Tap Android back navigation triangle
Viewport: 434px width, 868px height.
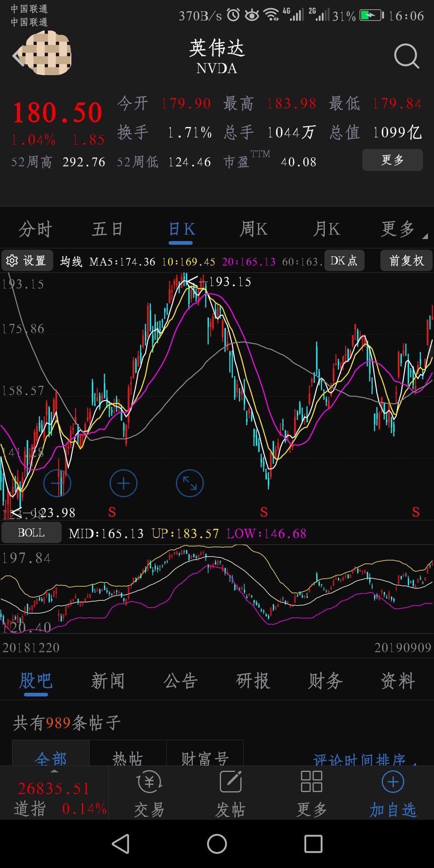pos(121,844)
